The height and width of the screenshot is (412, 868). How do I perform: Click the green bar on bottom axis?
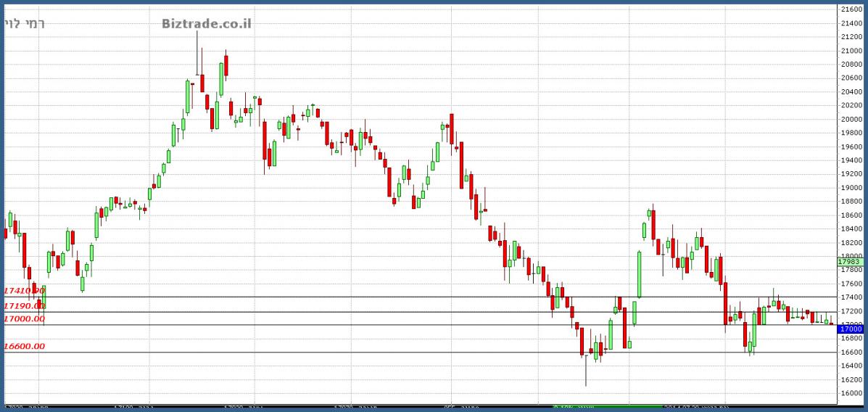[589, 407]
